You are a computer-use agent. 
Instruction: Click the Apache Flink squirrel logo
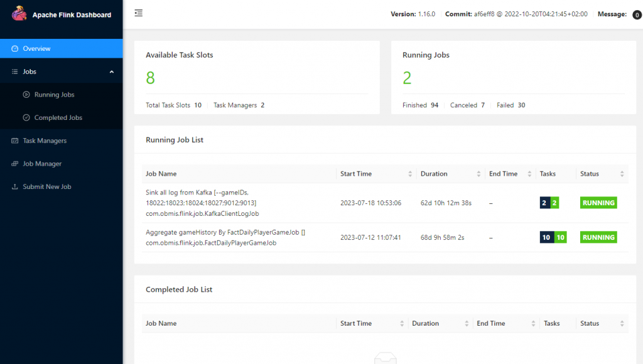[x=19, y=13]
